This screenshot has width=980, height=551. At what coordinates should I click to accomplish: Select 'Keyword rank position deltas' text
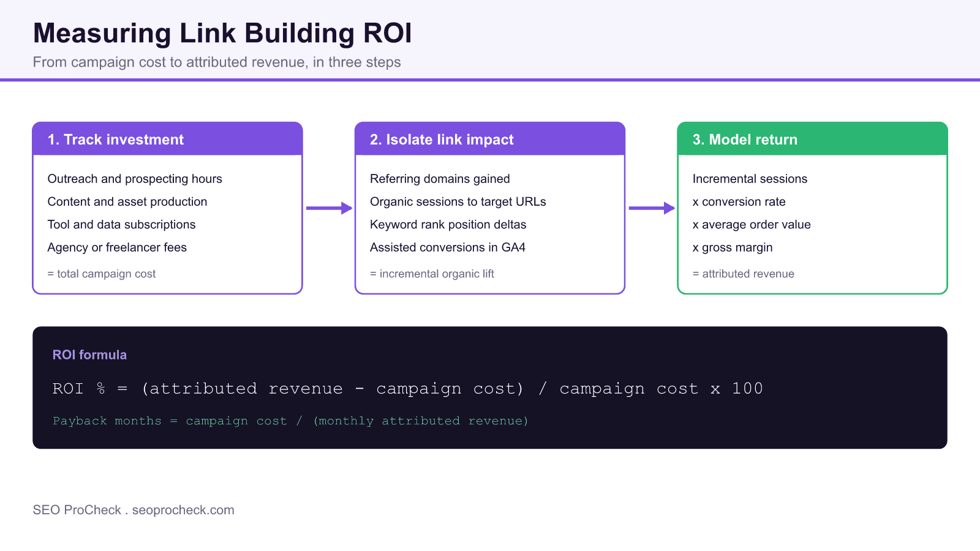point(448,225)
